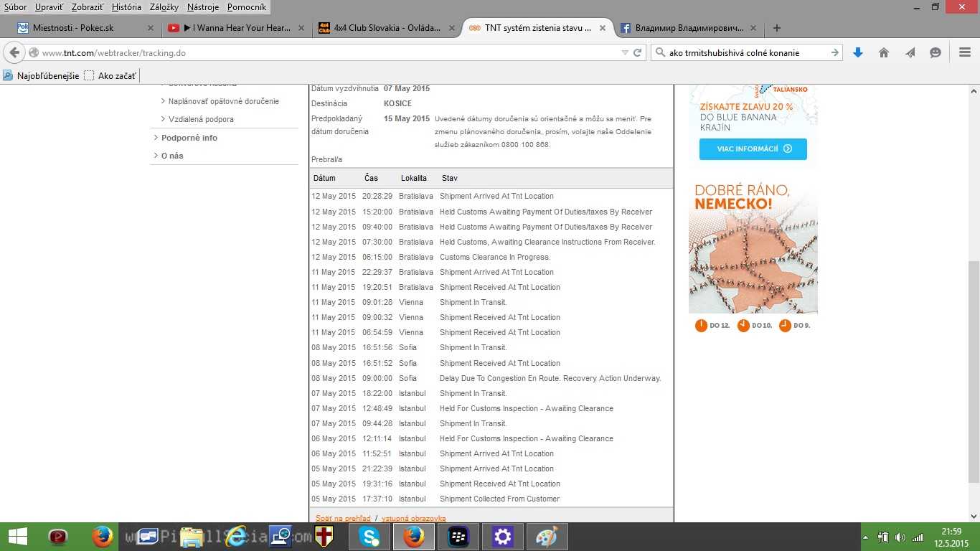Screen dimensions: 980x551
Task: Select the Delay Due To Congestion status row
Action: 491,378
